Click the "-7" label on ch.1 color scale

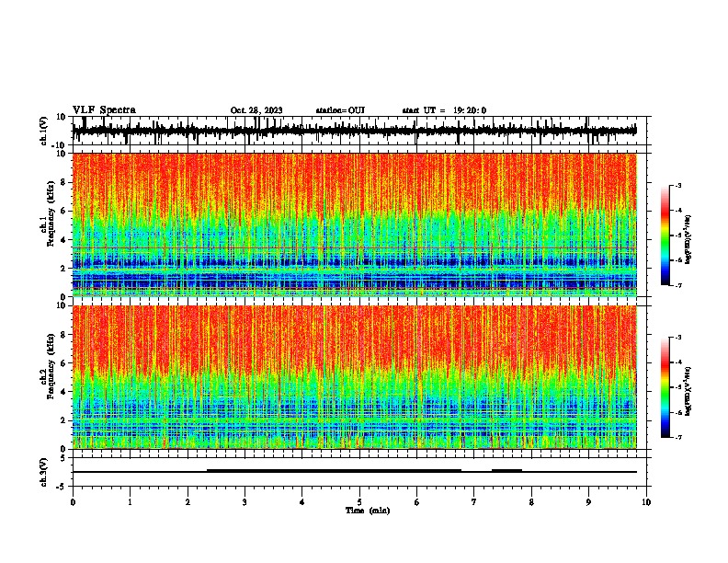tap(677, 285)
